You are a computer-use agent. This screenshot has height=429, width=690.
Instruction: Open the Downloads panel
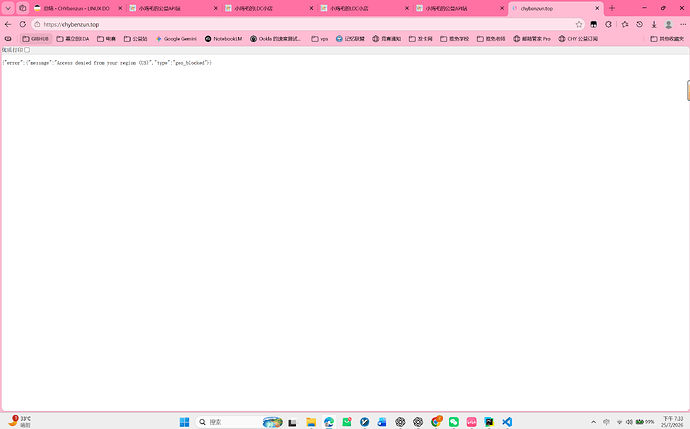click(x=654, y=25)
